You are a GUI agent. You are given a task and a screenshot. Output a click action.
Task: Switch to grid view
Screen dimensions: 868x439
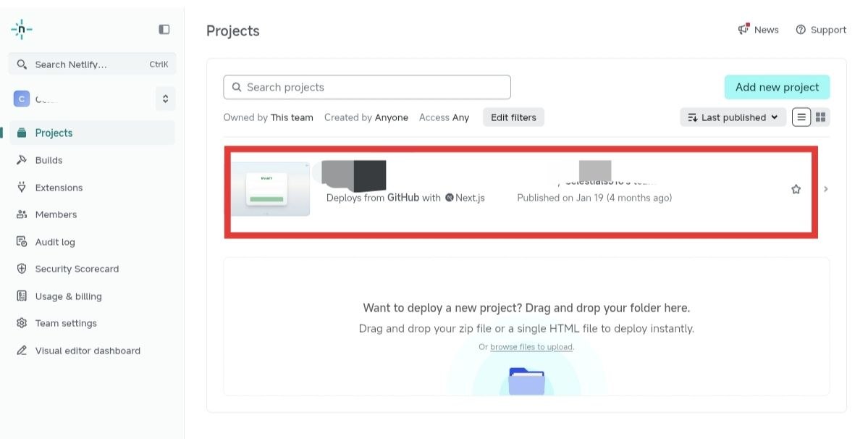coord(820,117)
